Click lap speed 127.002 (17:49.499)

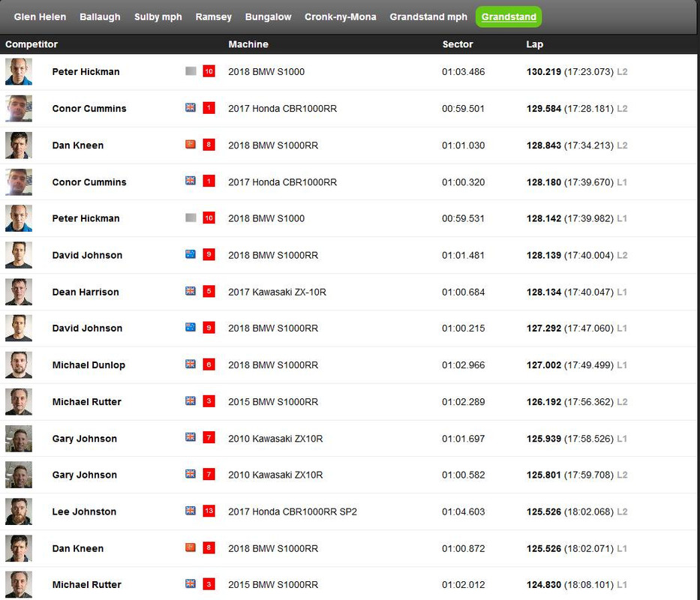click(x=570, y=365)
